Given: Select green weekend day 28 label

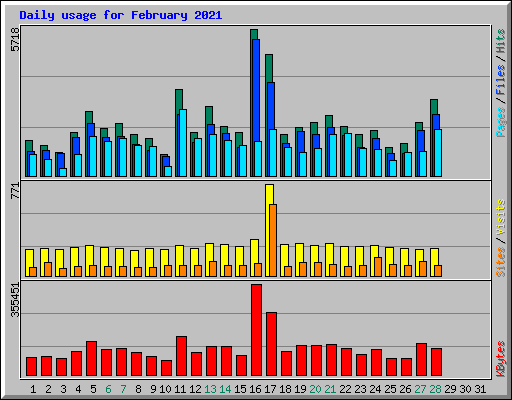Looking at the screenshot, I should click(x=435, y=389).
